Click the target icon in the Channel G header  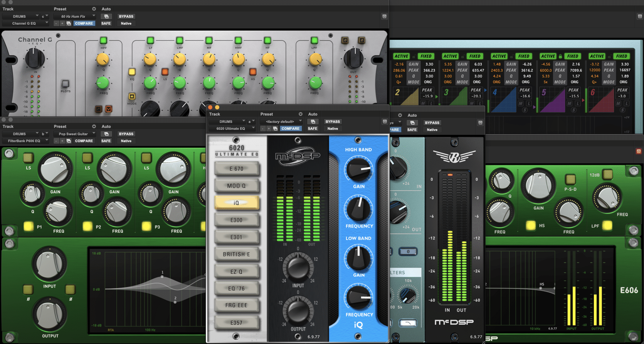(384, 16)
